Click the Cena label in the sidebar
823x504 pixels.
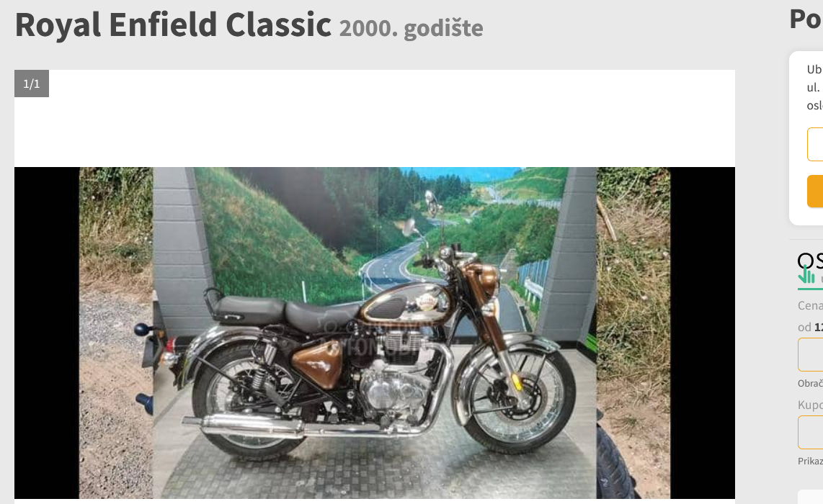[811, 305]
